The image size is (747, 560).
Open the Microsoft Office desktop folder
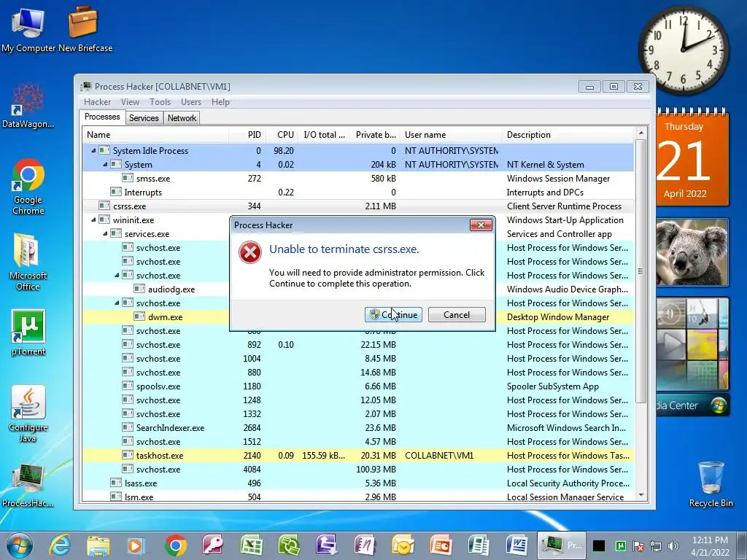click(x=28, y=262)
